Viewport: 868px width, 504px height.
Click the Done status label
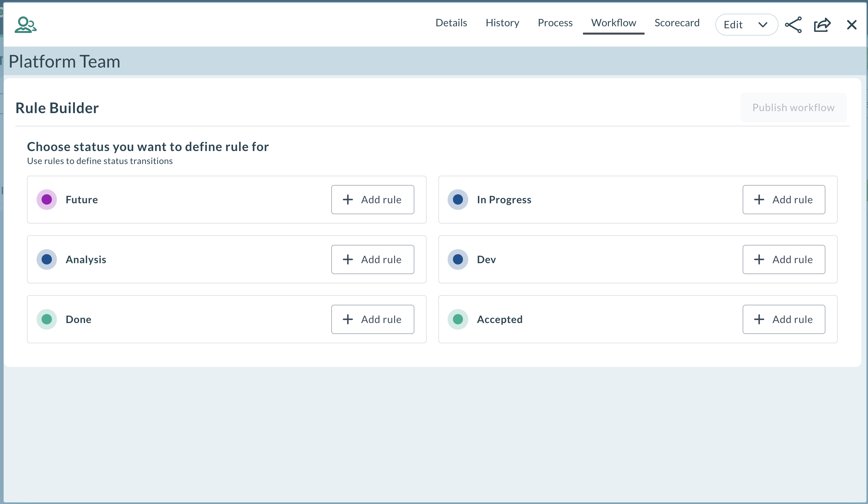point(78,320)
